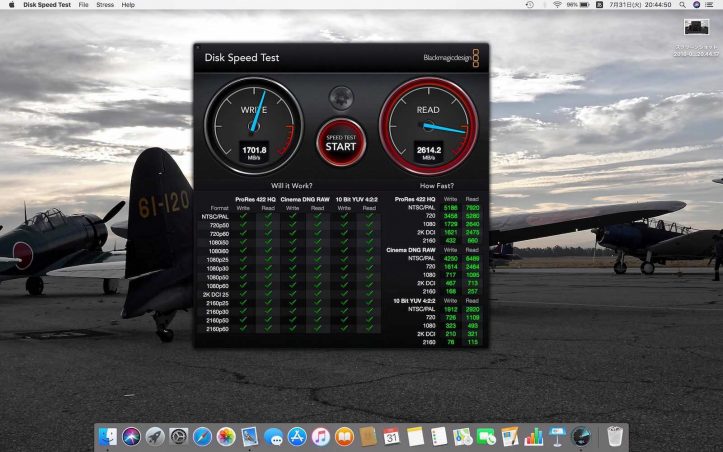Click the "Disk Speed Test" window title
The width and height of the screenshot is (723, 452).
point(242,58)
